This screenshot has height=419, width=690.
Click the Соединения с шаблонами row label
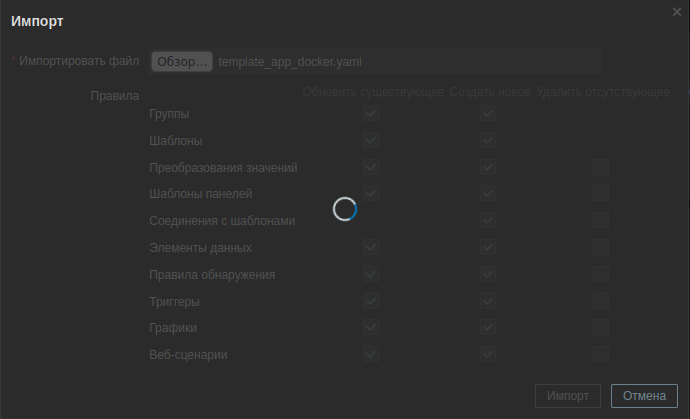222,221
